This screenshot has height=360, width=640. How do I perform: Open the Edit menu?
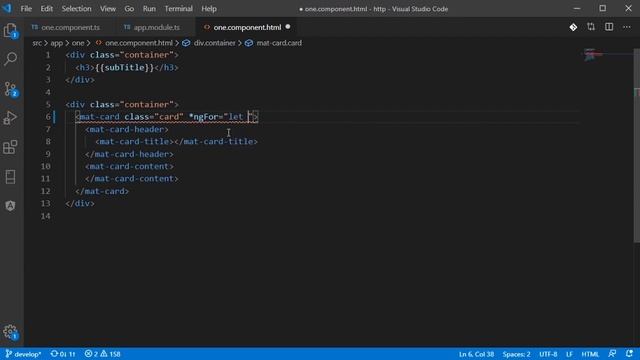(x=47, y=9)
